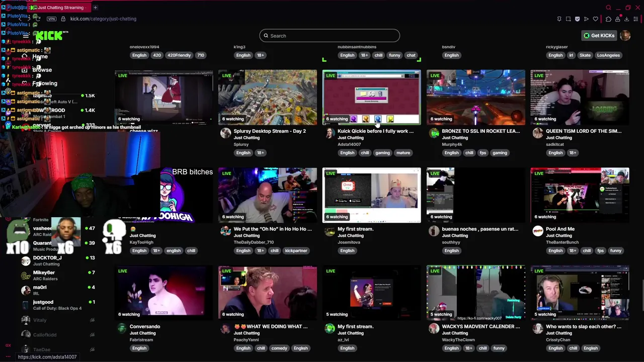Open Josemitova My first stream thumbnail
The image size is (644, 362).
click(x=371, y=195)
